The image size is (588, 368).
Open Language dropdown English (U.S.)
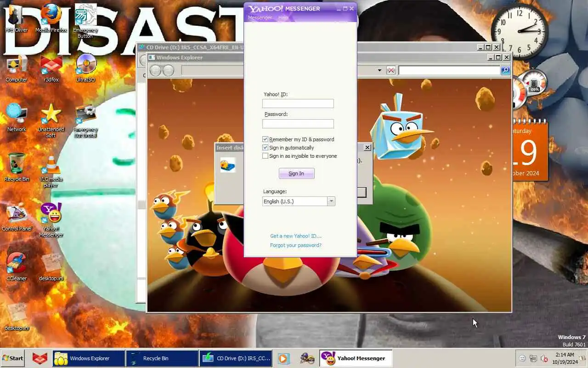pyautogui.click(x=299, y=201)
